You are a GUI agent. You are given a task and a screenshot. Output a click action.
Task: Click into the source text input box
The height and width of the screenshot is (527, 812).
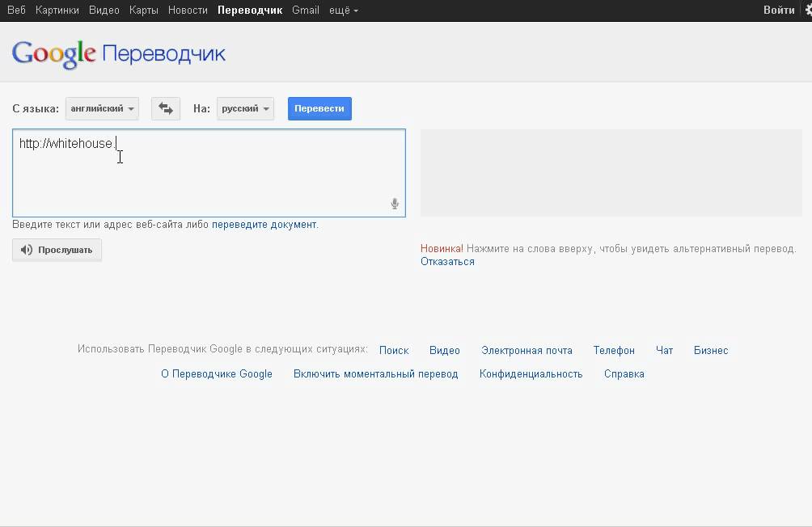pyautogui.click(x=209, y=173)
